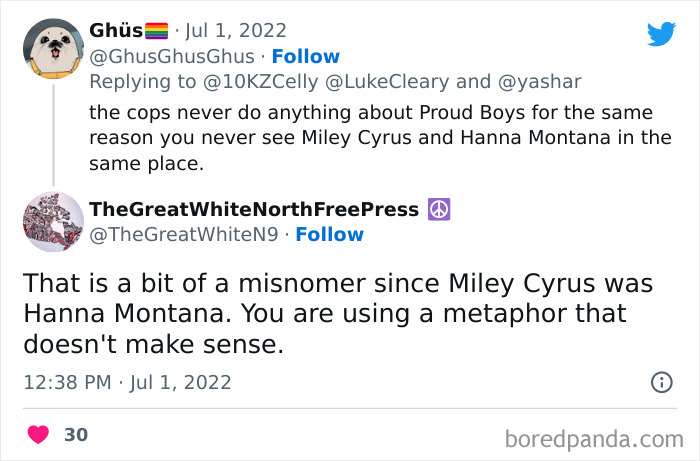The height and width of the screenshot is (461, 700).
Task: Follow the @TheGreatWhiteN9 account
Action: (x=329, y=235)
